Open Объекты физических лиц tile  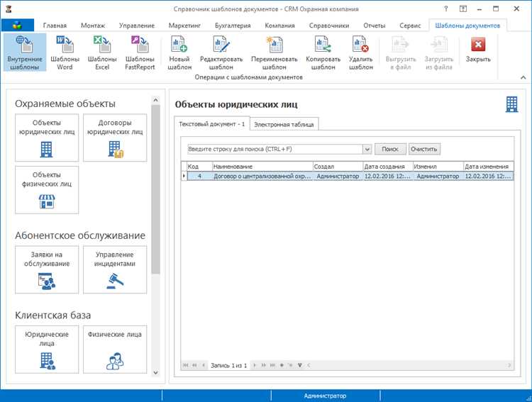tap(47, 190)
